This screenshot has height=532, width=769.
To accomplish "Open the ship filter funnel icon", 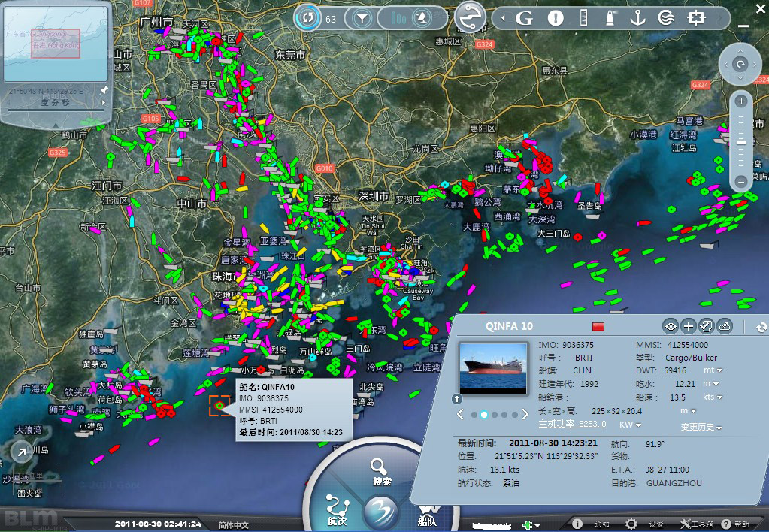I will [362, 19].
